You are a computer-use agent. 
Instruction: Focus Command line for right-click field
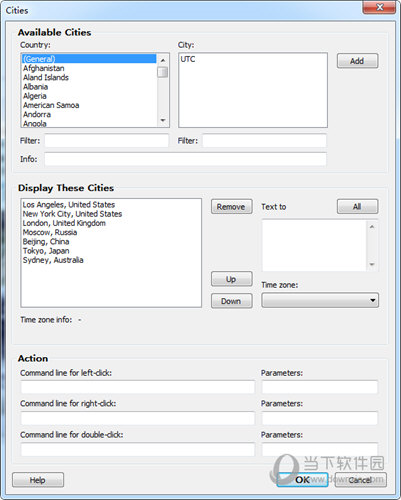[138, 418]
